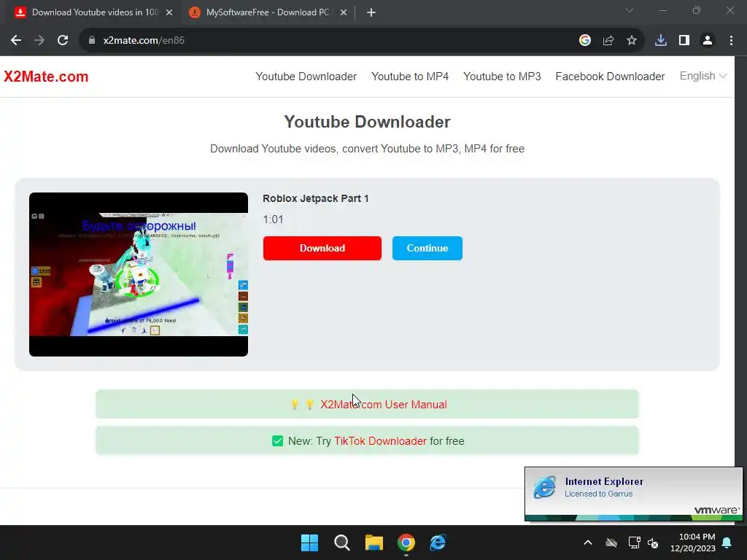747x560 pixels.
Task: Open TikTok Downloader link
Action: pyautogui.click(x=380, y=441)
